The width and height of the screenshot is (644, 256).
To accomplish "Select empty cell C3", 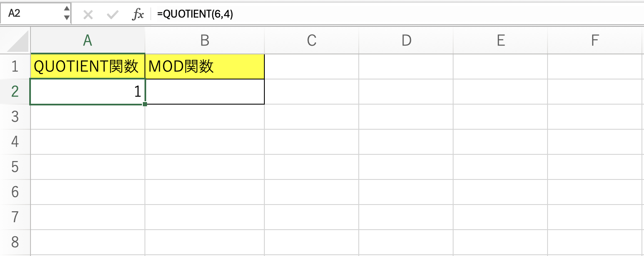I will tap(312, 116).
